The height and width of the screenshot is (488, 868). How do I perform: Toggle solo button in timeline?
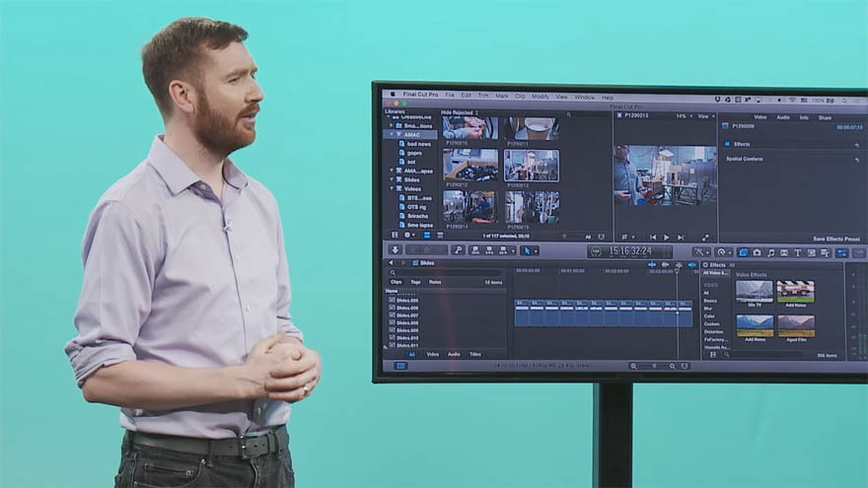[x=679, y=265]
